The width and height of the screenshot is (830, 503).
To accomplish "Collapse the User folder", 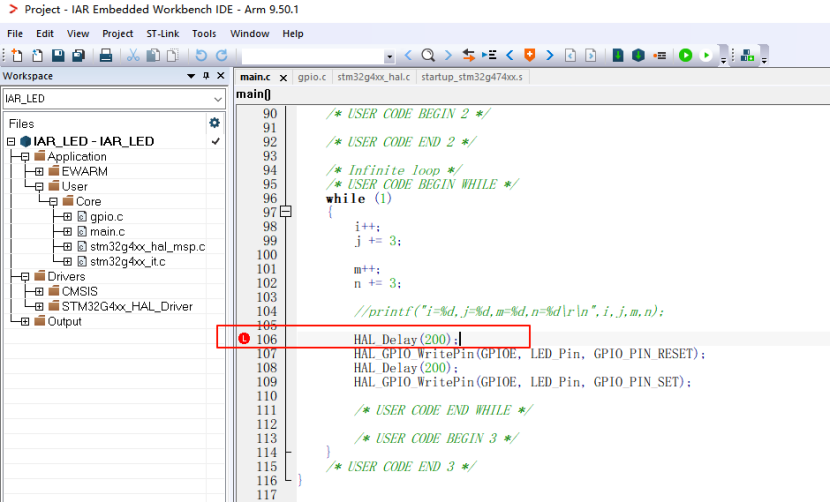I will click(x=39, y=186).
